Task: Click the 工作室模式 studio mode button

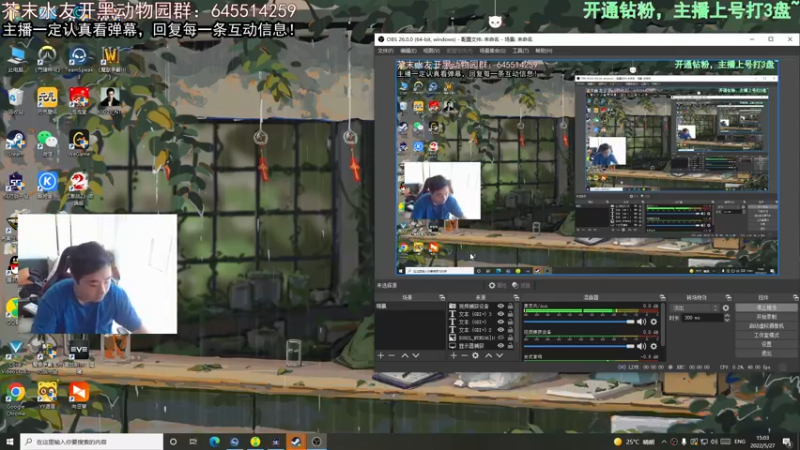Action: (x=766, y=335)
